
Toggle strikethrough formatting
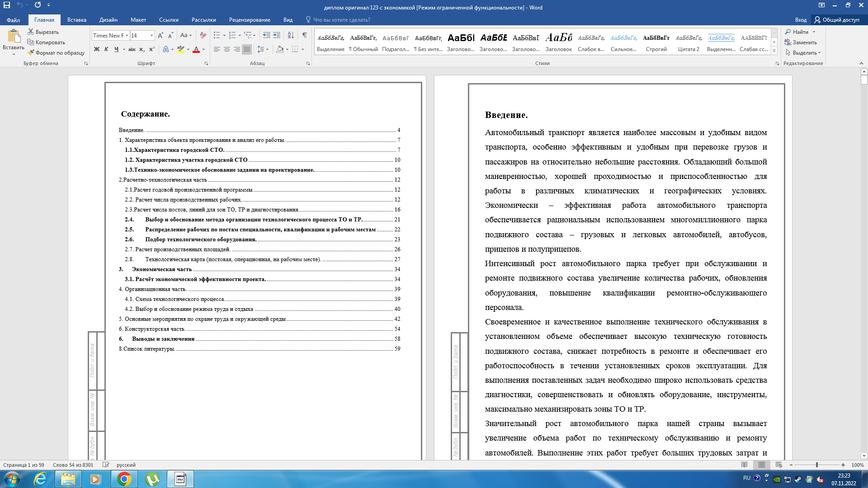[132, 49]
